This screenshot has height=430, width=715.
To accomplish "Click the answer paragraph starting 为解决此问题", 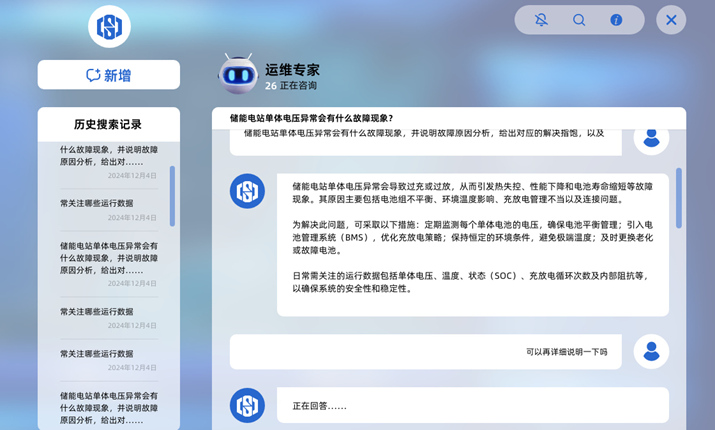I will tap(472, 238).
